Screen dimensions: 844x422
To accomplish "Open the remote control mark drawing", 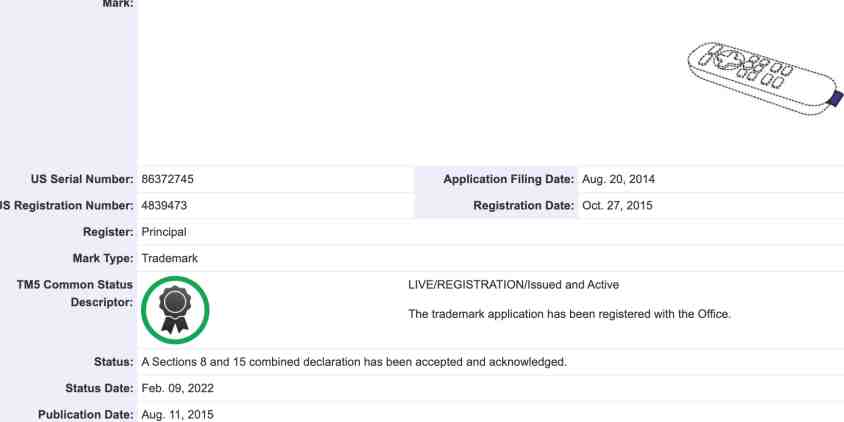I will 765,78.
